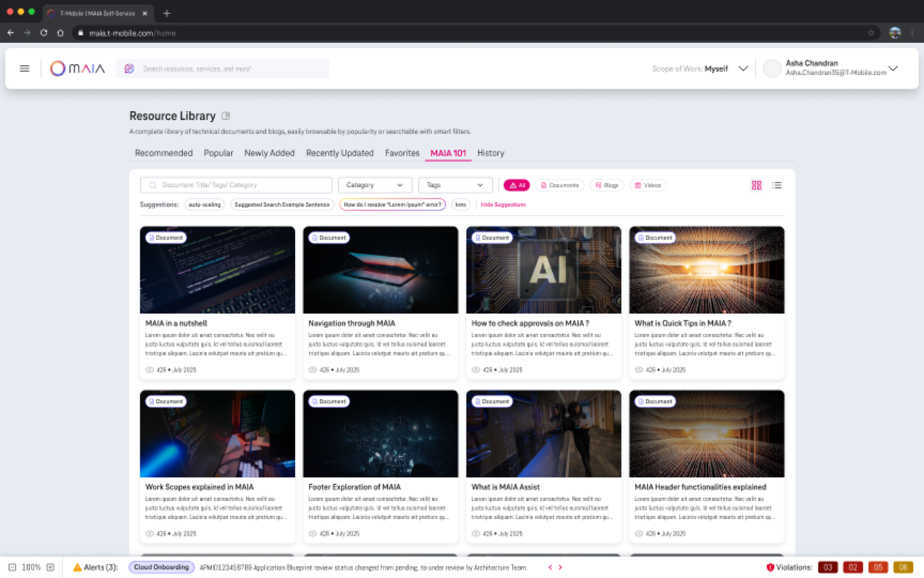Image resolution: width=924 pixels, height=578 pixels.
Task: Switch to the Favorites tab
Action: pyautogui.click(x=403, y=153)
